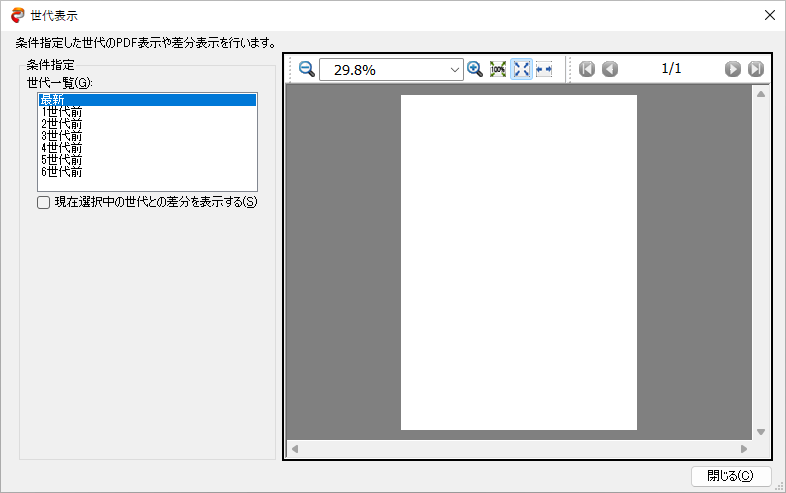Go to first page button
The height and width of the screenshot is (493, 786).
[587, 69]
